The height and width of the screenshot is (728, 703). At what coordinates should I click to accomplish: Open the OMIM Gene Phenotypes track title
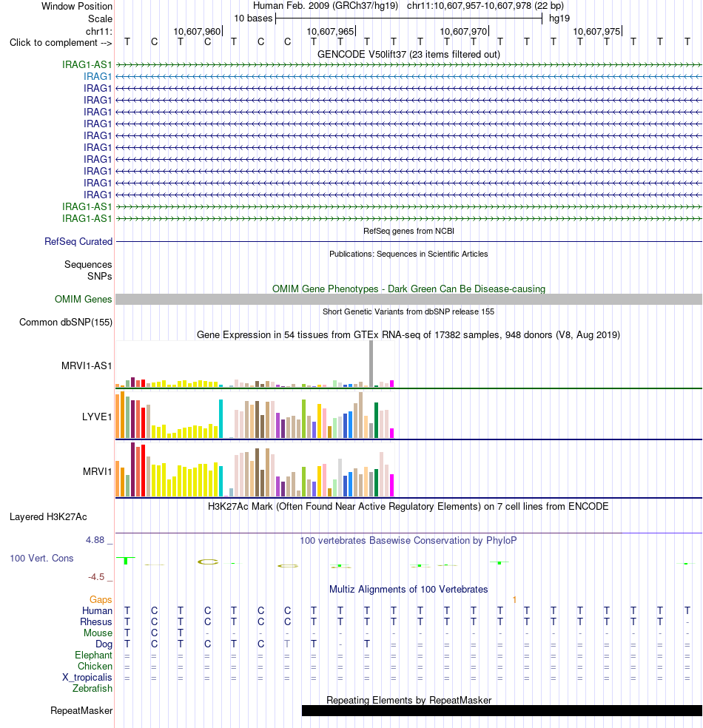click(408, 289)
